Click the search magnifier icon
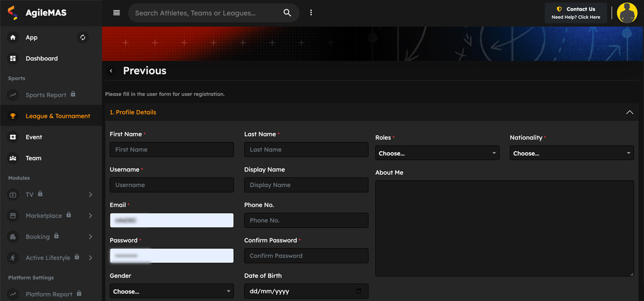Image resolution: width=644 pixels, height=301 pixels. [x=287, y=13]
